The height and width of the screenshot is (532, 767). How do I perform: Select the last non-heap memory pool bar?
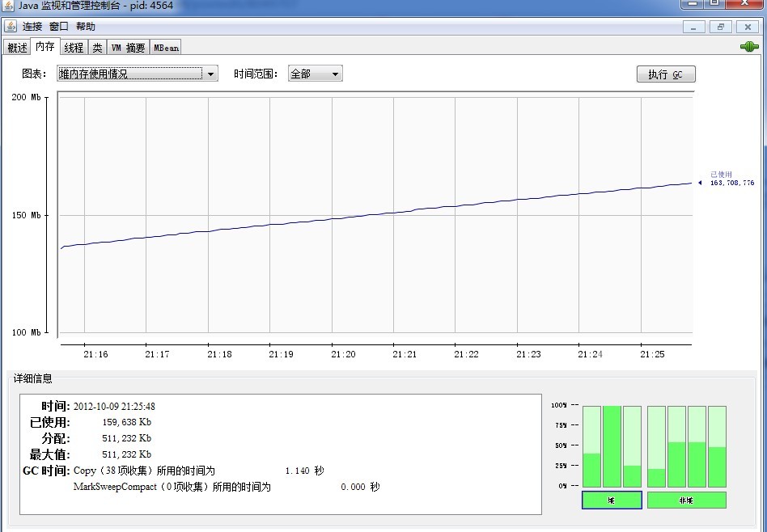[x=717, y=445]
